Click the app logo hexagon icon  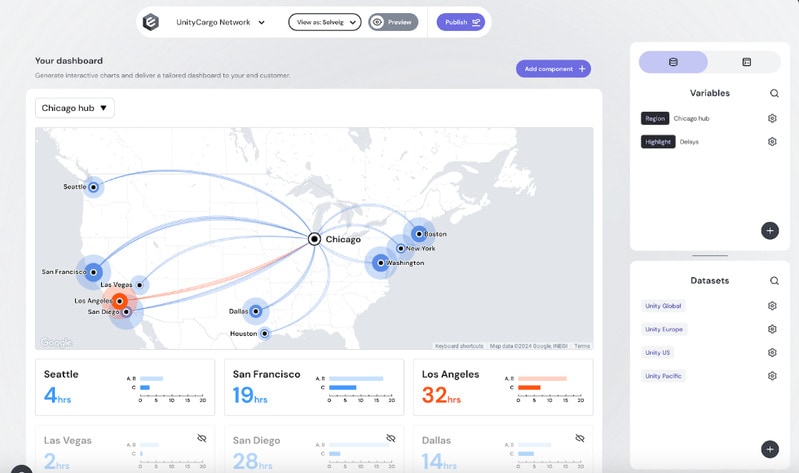[x=151, y=22]
